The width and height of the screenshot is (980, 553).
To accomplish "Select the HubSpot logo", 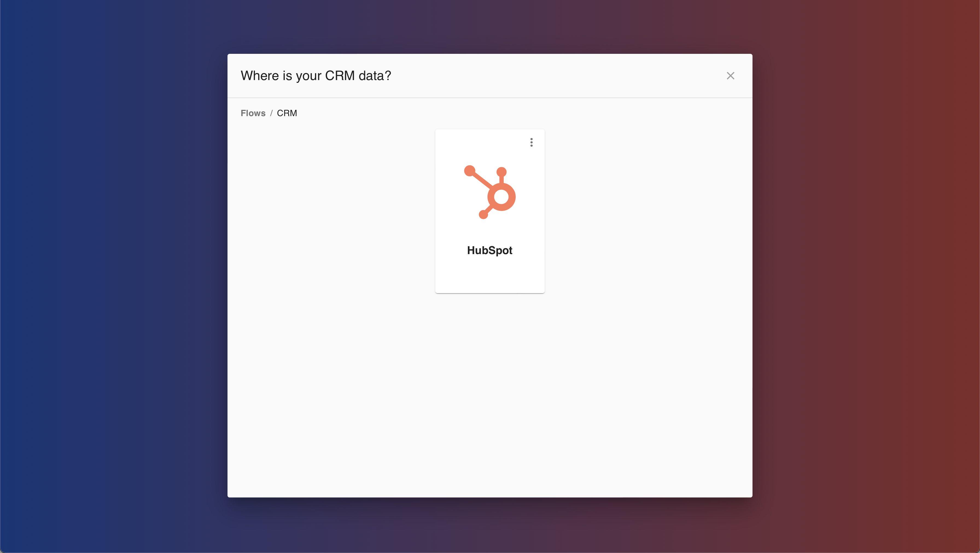I will tap(490, 192).
